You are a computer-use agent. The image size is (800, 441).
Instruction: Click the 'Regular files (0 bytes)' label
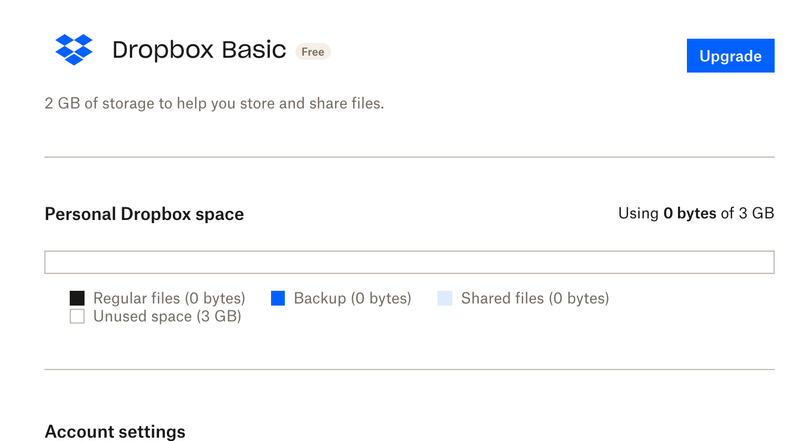coord(169,298)
